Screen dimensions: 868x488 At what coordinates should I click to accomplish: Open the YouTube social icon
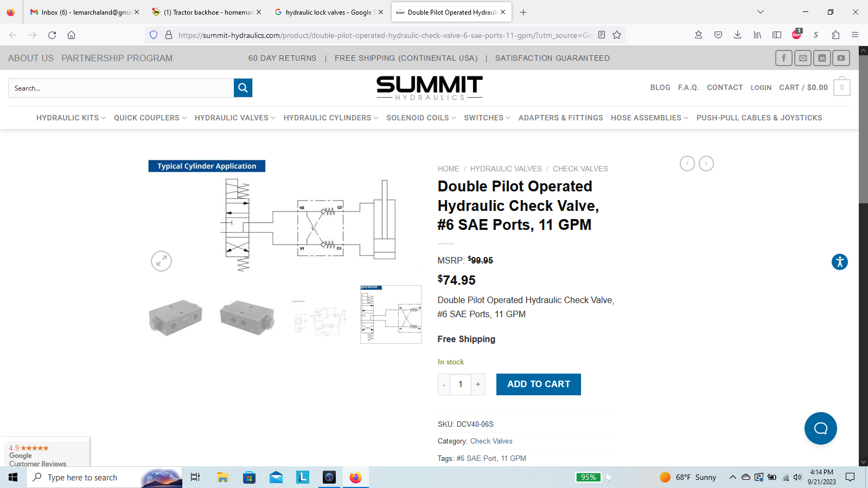841,58
